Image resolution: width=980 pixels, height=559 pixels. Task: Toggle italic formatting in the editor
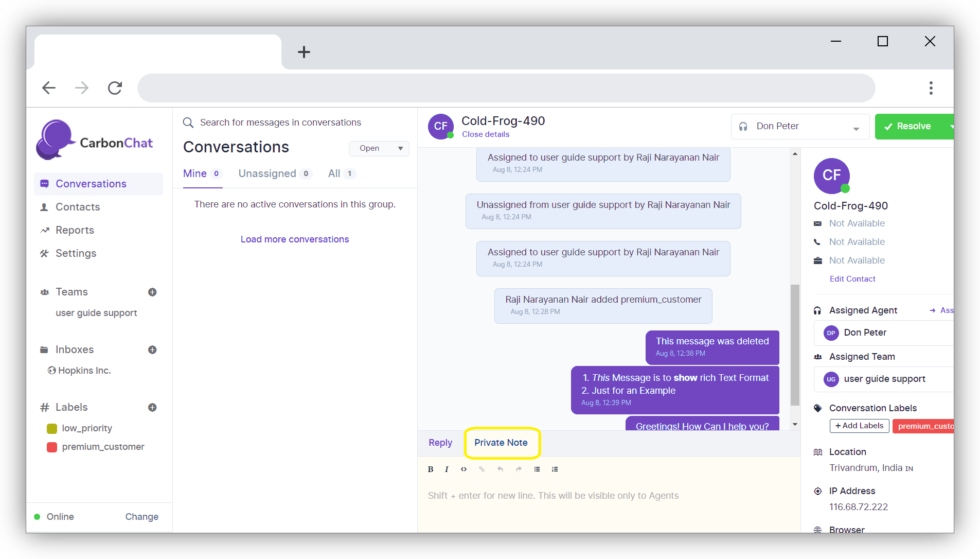(447, 469)
